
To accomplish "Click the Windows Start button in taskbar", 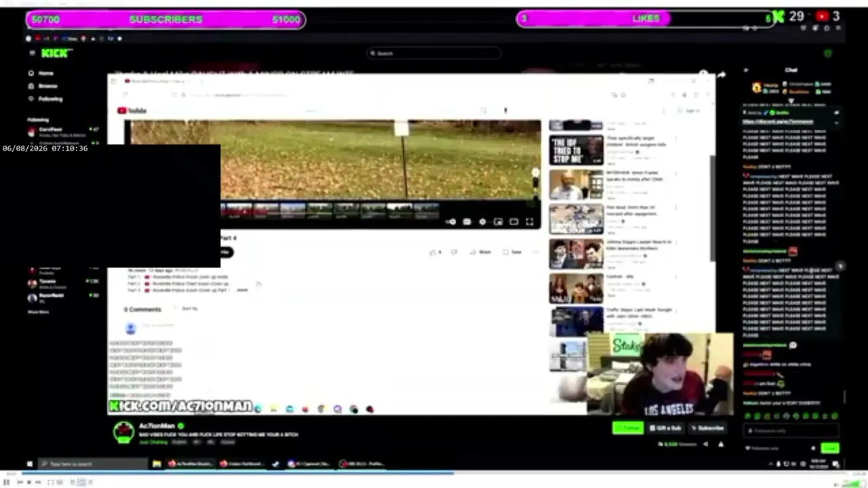I will pyautogui.click(x=31, y=464).
